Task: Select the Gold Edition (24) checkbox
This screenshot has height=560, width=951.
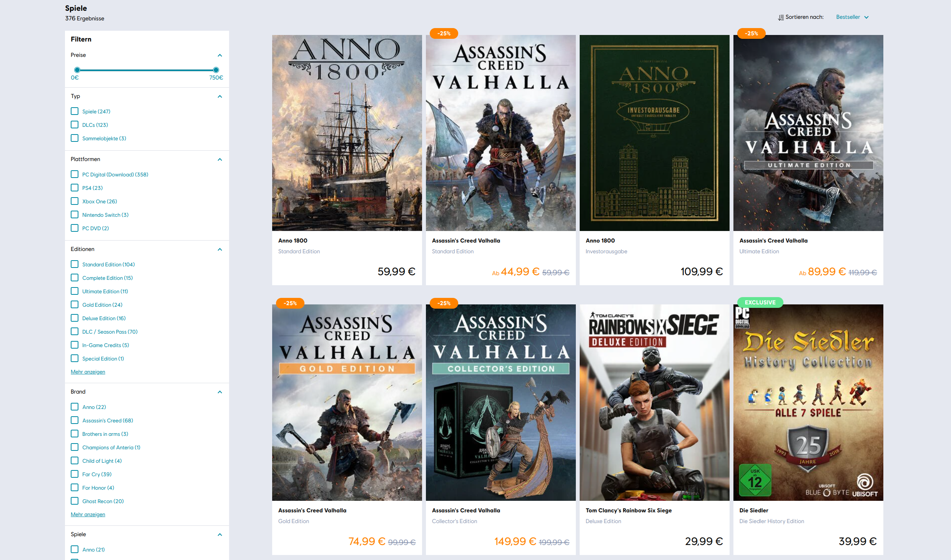Action: 75,304
